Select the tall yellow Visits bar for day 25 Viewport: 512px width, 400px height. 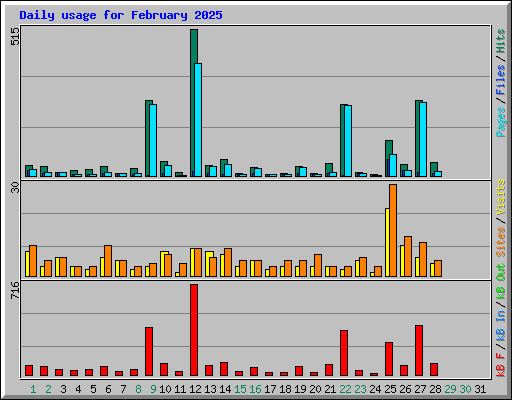[x=387, y=242]
